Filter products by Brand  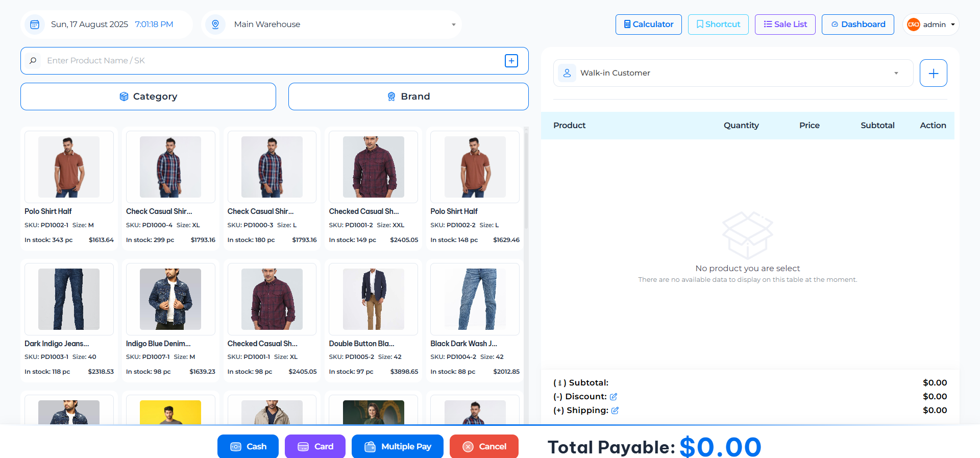[x=408, y=97]
